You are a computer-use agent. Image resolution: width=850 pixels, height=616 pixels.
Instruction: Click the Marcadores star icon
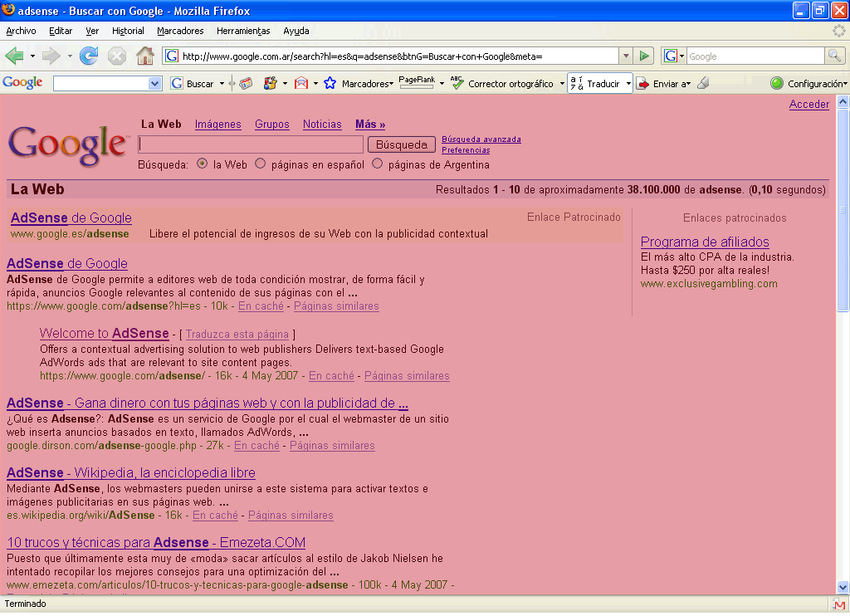click(330, 84)
